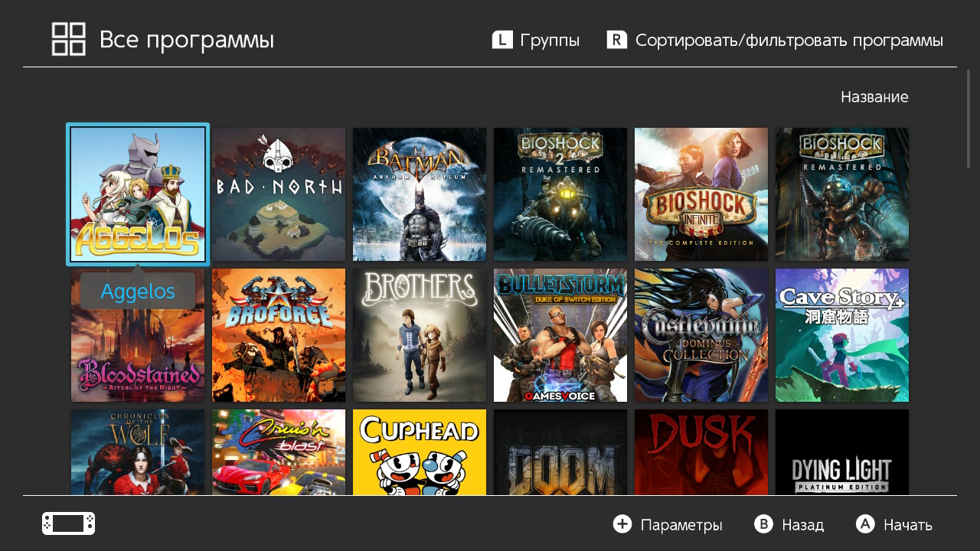Select Castlevania Dominus Collection
This screenshot has height=551, width=980.
701,335
